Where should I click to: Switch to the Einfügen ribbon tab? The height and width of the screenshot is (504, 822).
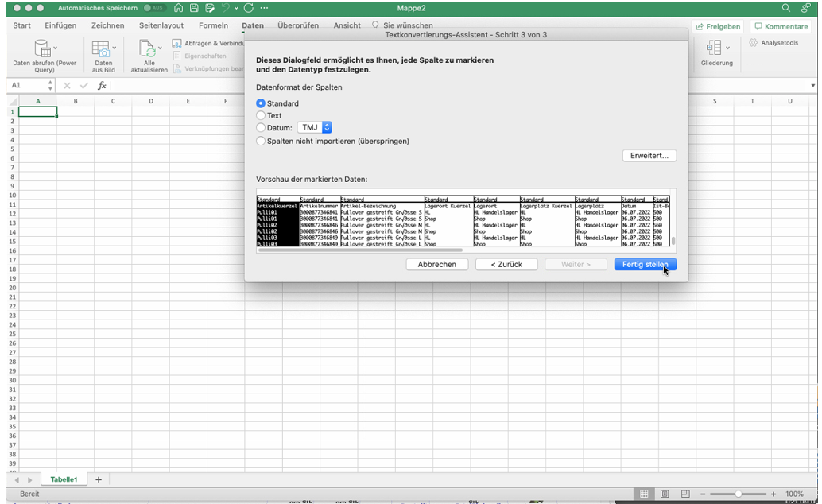coord(60,25)
